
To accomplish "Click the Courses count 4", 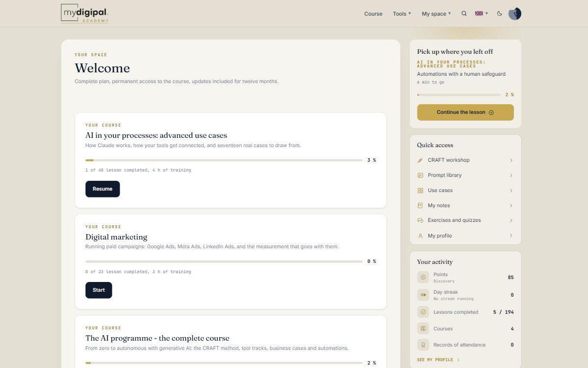I will click(512, 329).
